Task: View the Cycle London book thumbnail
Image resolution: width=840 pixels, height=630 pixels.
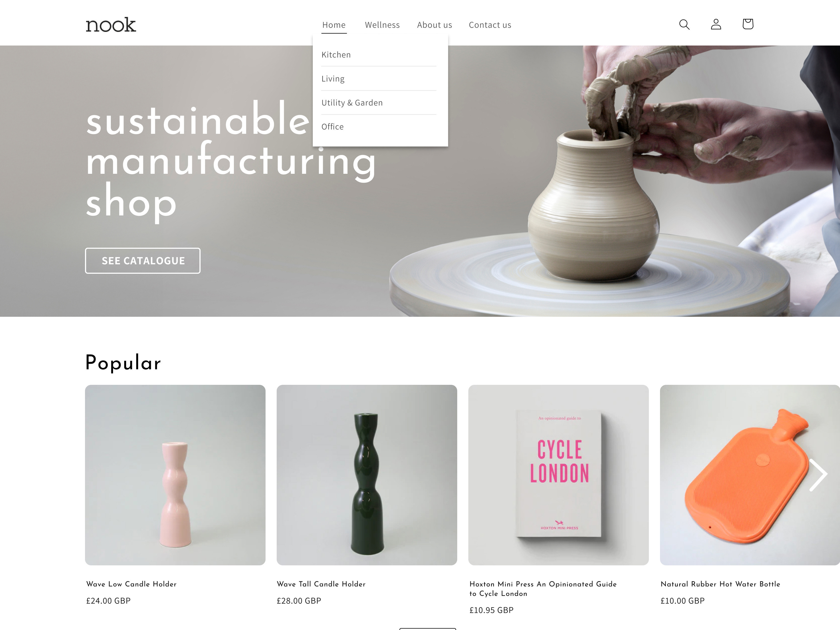Action: click(558, 475)
